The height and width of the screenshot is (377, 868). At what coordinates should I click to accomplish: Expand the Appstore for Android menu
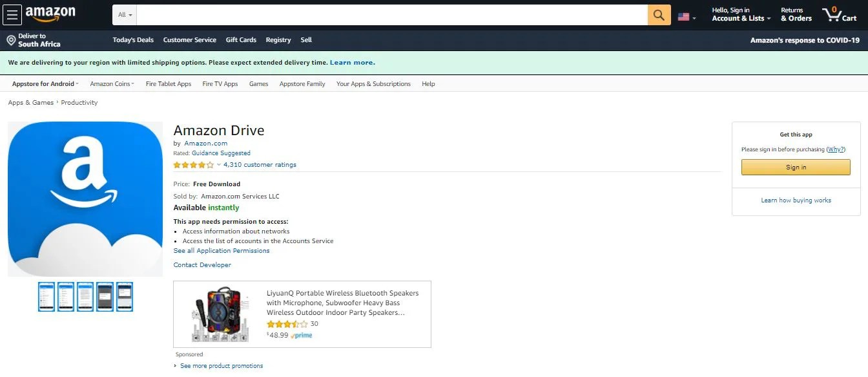[44, 83]
